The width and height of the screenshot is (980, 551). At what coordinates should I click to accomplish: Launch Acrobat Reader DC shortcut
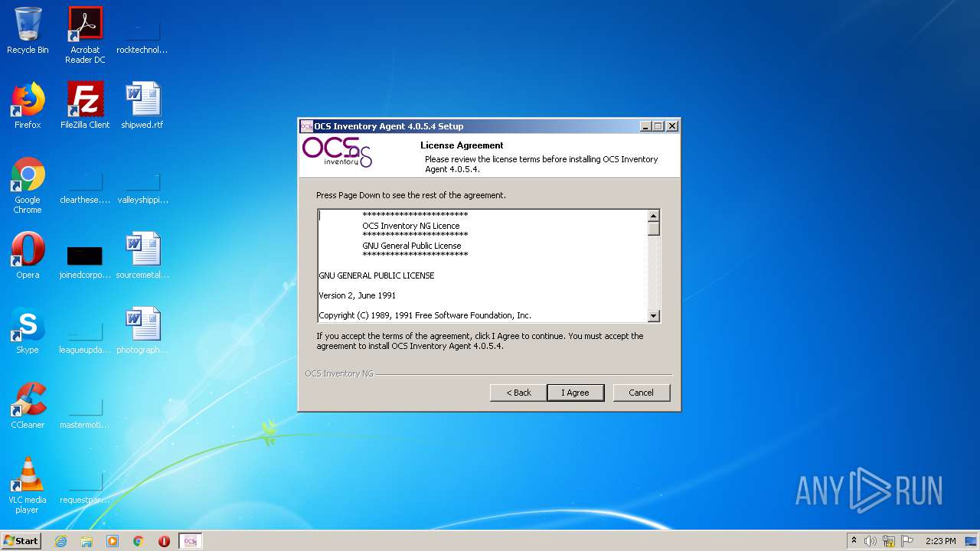coord(85,35)
